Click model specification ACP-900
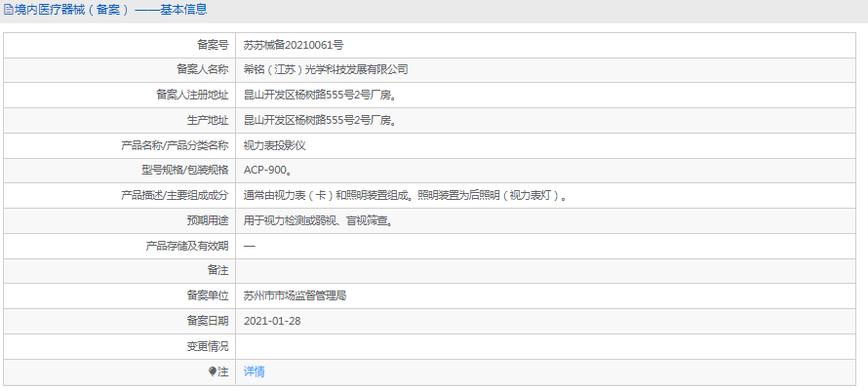Screen dimensions: 868x391 click(267, 171)
